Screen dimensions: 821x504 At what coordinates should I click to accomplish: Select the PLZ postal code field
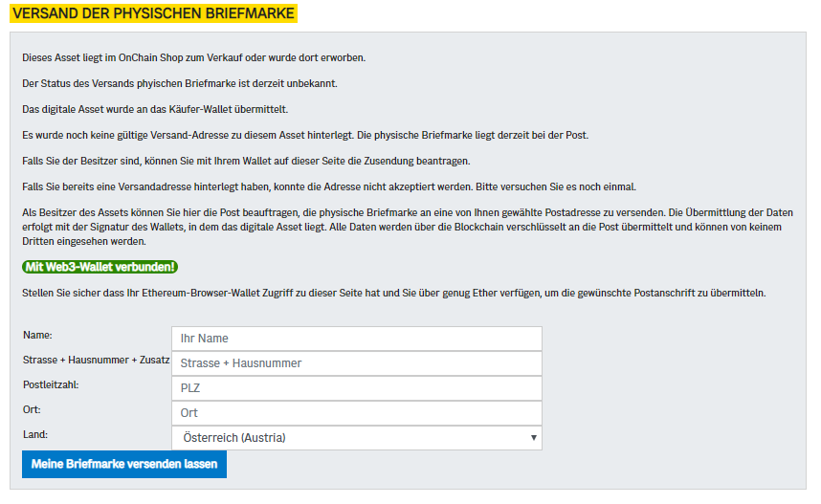pos(357,388)
